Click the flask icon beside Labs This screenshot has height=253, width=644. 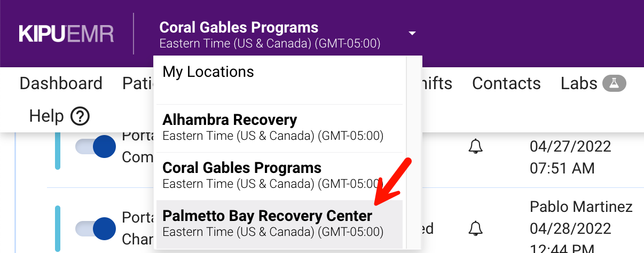pos(614,83)
